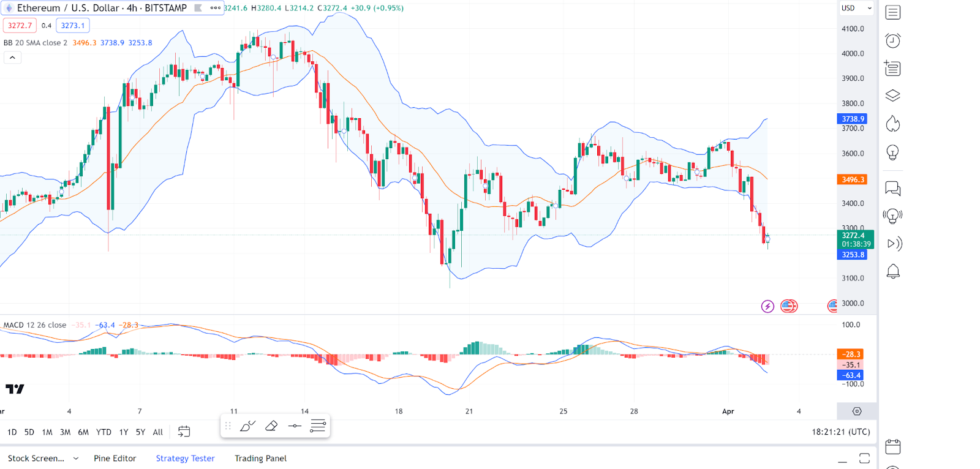Open the USD currency dropdown
This screenshot has height=469, width=980.
[x=856, y=8]
